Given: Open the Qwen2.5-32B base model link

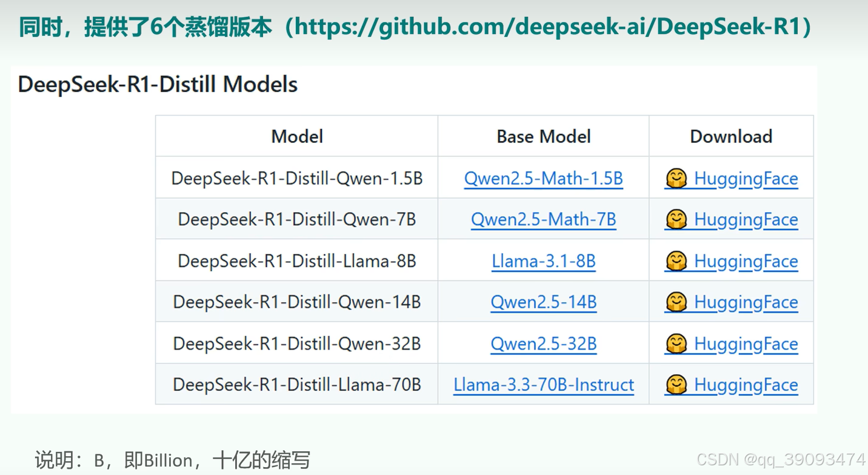Looking at the screenshot, I should 544,344.
